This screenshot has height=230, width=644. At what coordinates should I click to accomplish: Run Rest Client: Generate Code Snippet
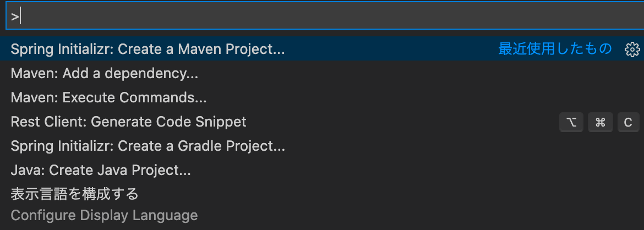[128, 122]
